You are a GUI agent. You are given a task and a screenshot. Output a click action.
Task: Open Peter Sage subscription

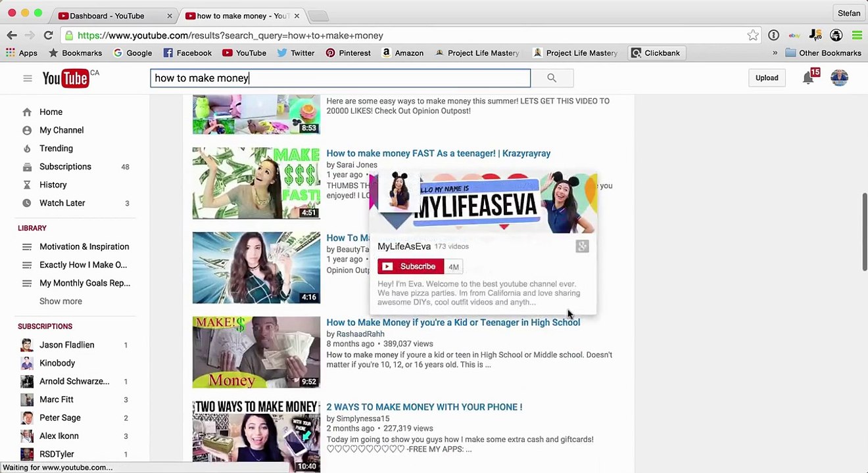(60, 418)
